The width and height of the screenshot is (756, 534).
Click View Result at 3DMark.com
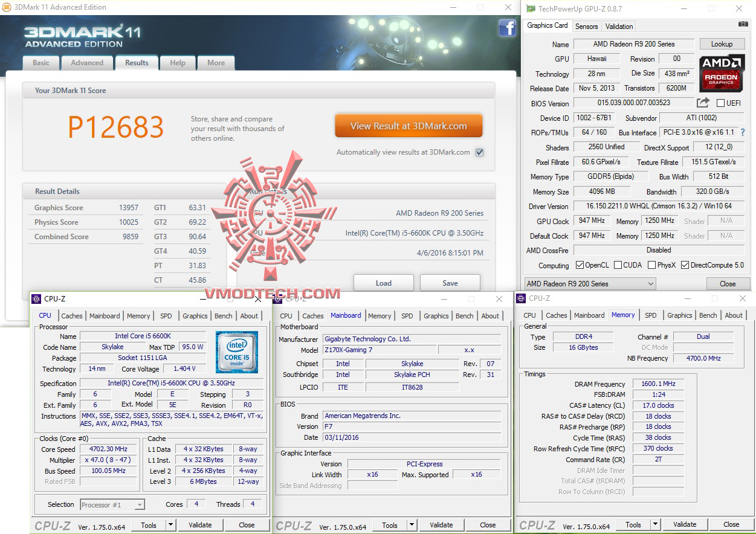[409, 126]
